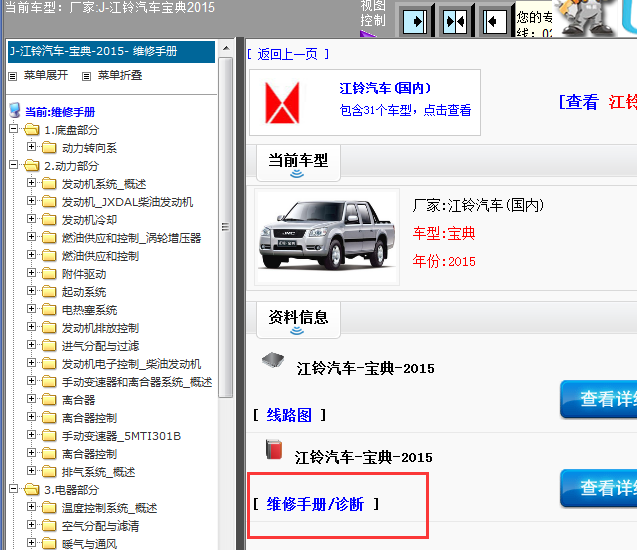
Task: Expand the 温度控制系统_概述 node
Action: coord(31,506)
